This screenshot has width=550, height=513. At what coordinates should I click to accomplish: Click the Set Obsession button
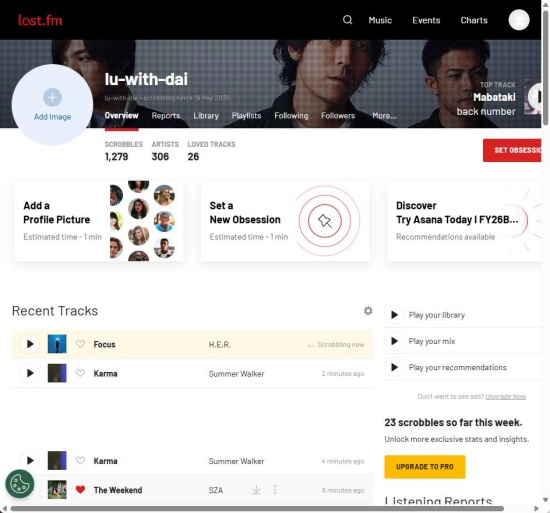(512, 150)
